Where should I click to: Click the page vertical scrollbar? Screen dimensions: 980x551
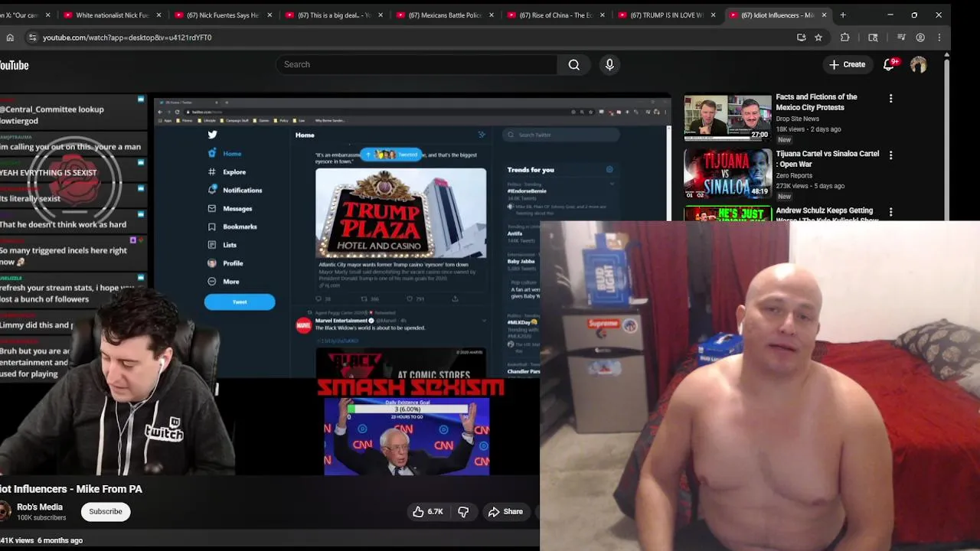[947, 138]
